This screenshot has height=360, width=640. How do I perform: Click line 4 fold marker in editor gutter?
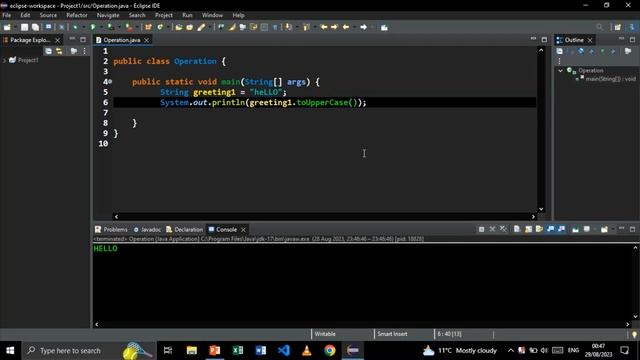click(x=110, y=82)
